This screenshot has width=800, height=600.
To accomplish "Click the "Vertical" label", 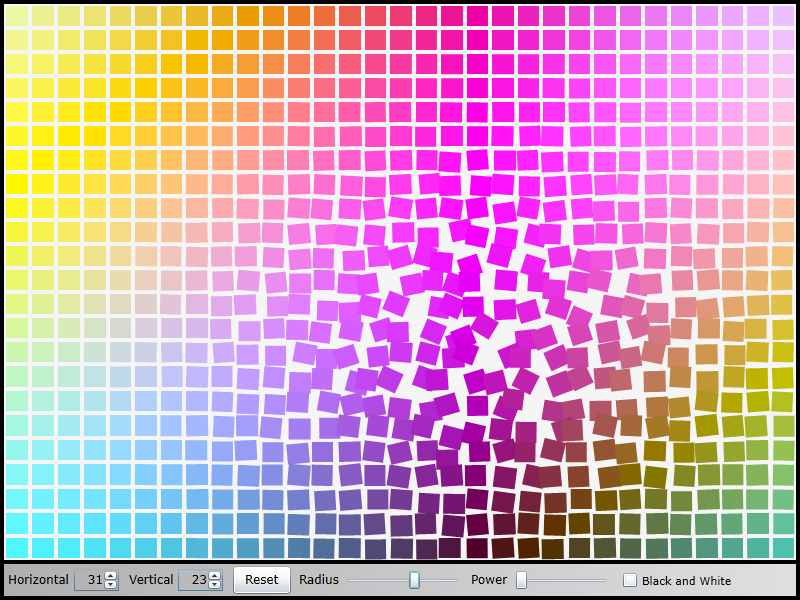I will pos(151,580).
